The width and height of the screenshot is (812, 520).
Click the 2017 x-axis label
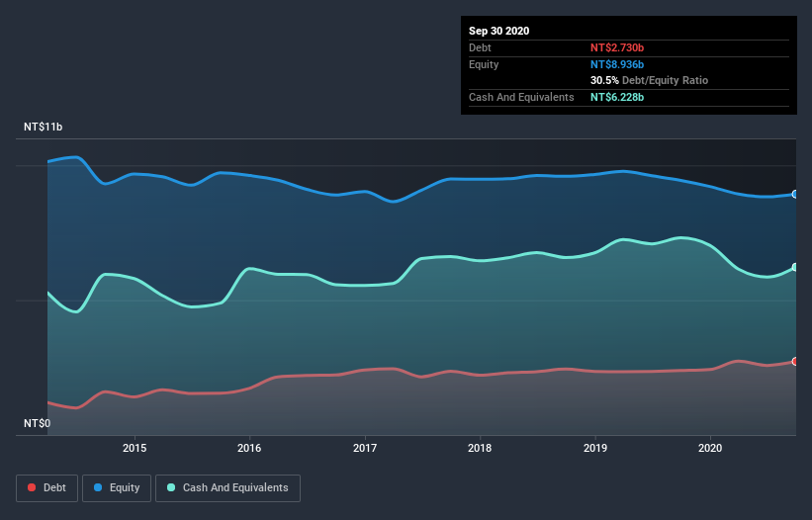coord(365,448)
